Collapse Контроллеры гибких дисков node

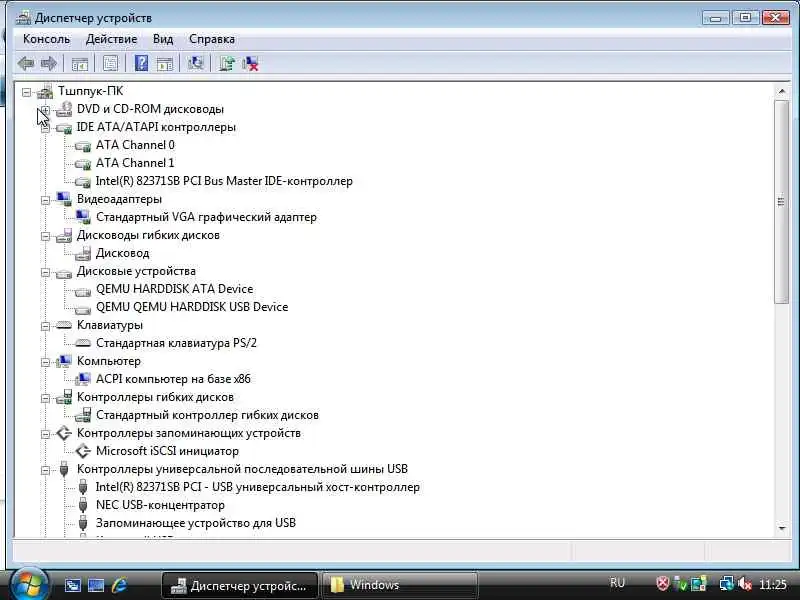45,398
